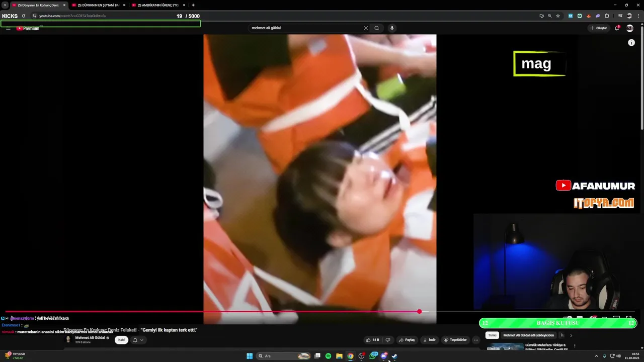Screen dimensions: 644x362
Task: Focus Windows taskbar search box Ara
Action: pos(283,356)
